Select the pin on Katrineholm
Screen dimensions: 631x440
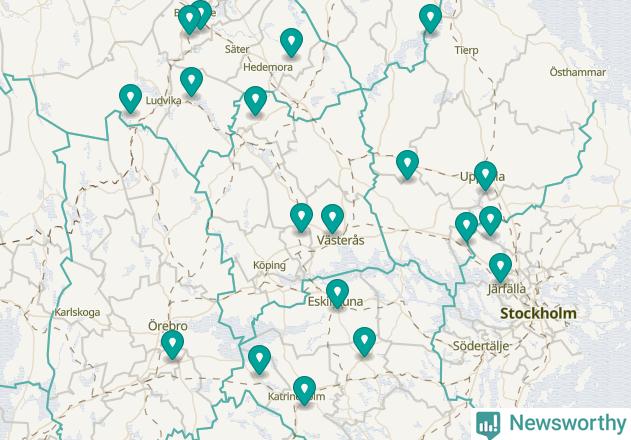pyautogui.click(x=304, y=390)
